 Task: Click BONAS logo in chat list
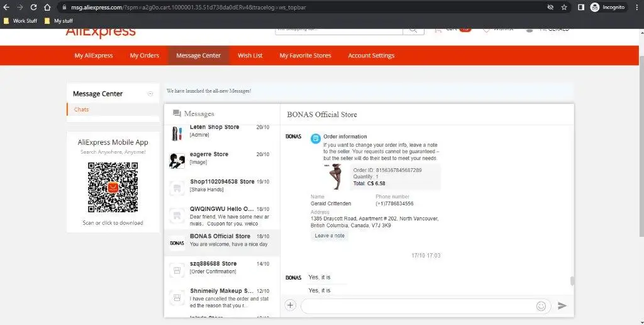pos(177,243)
